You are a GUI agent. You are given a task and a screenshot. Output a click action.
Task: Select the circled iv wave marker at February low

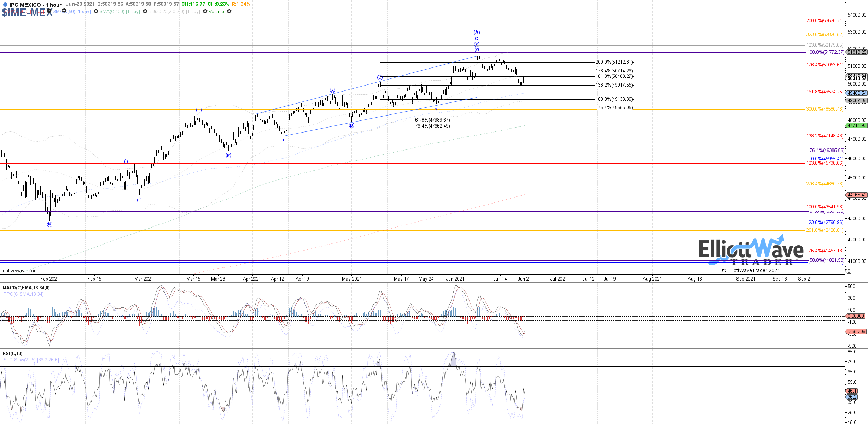pyautogui.click(x=49, y=224)
